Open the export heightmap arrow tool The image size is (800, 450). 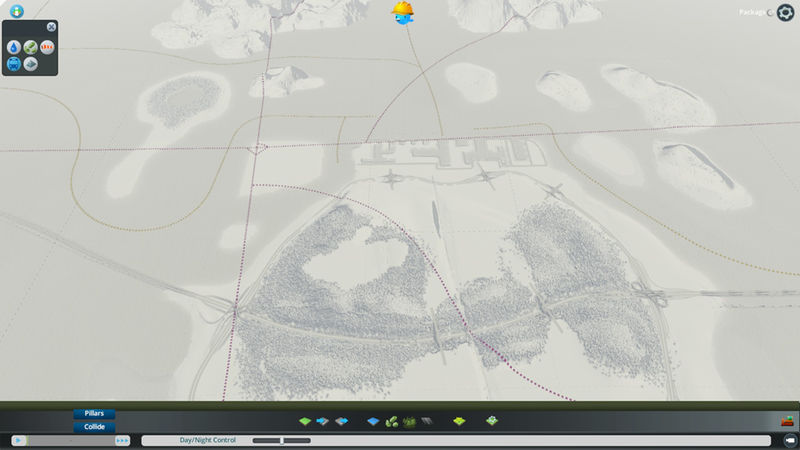pyautogui.click(x=341, y=422)
